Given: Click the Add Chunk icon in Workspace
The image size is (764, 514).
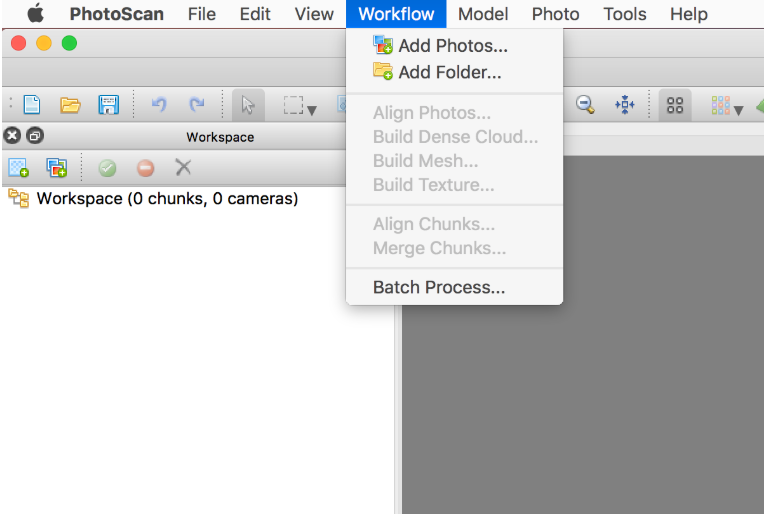Looking at the screenshot, I should click(x=19, y=168).
